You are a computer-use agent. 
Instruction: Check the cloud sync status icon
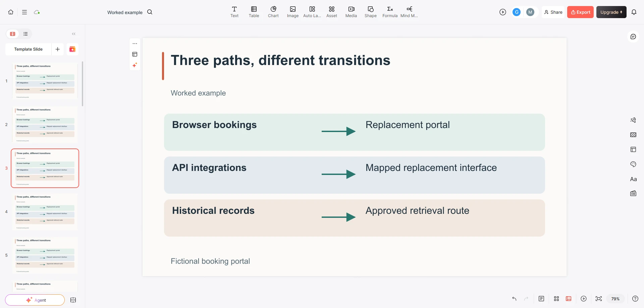tap(37, 12)
